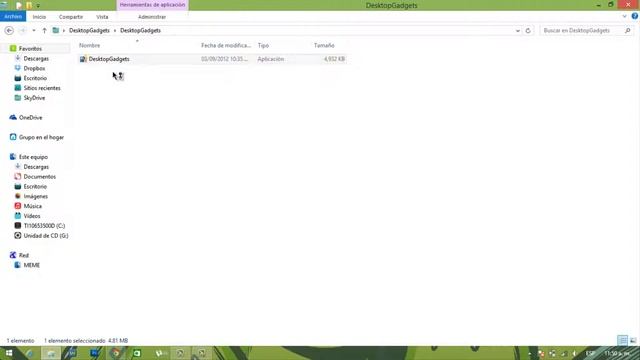Image resolution: width=640 pixels, height=360 pixels.
Task: Click the Favoritos star icon
Action: click(13, 49)
